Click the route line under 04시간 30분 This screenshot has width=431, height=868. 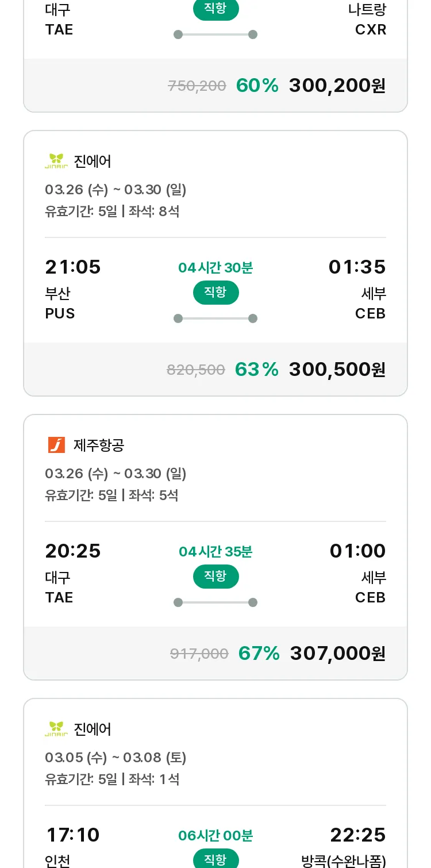pyautogui.click(x=215, y=318)
